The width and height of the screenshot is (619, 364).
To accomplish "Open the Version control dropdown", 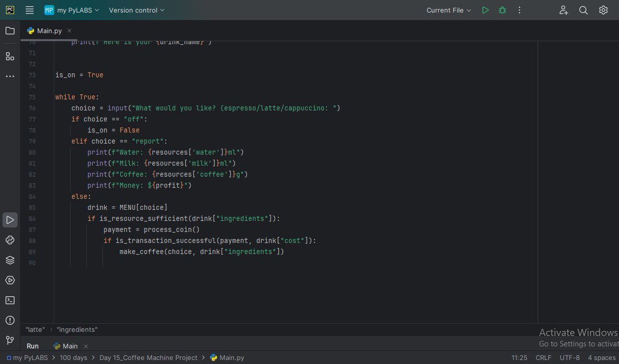I will [x=137, y=10].
